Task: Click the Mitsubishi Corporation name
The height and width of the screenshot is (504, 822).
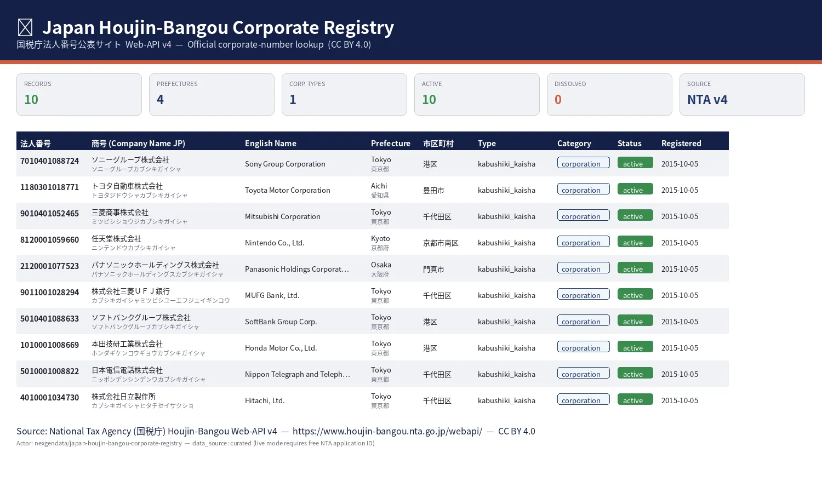Action: 283,216
